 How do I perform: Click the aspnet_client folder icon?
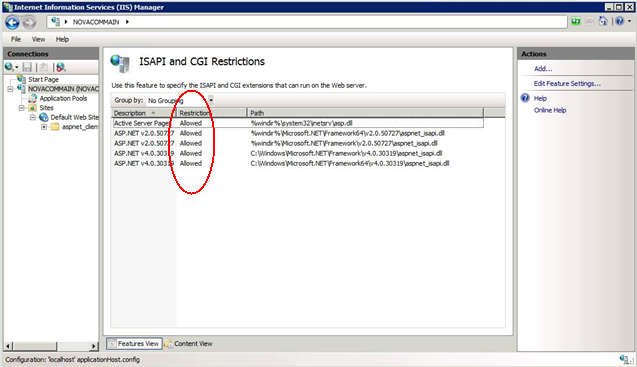(x=55, y=127)
